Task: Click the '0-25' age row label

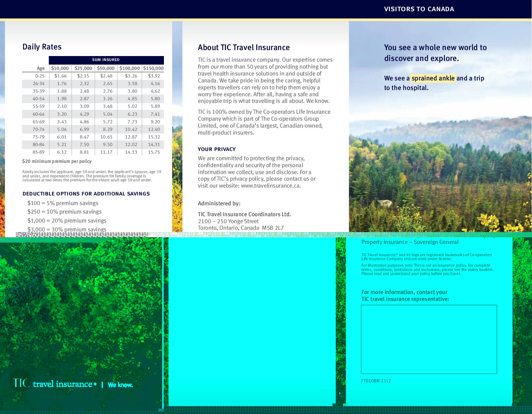Action: pyautogui.click(x=40, y=76)
